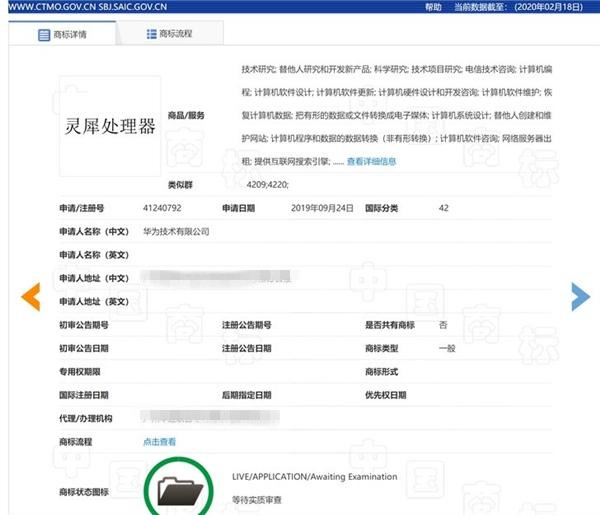The height and width of the screenshot is (515, 600).
Task: Go to next trademark with blue arrow
Action: click(x=580, y=297)
